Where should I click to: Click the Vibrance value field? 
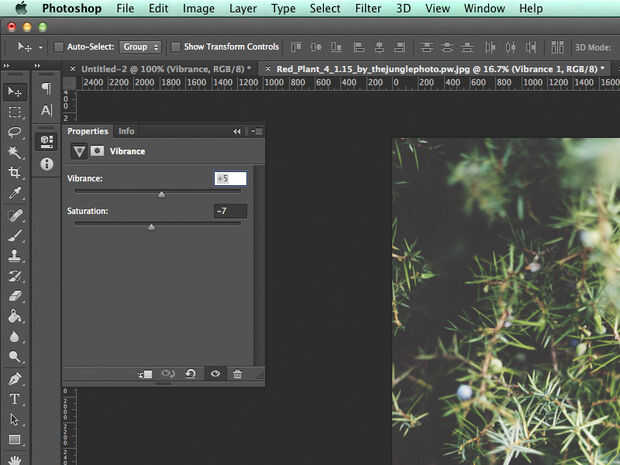point(231,178)
